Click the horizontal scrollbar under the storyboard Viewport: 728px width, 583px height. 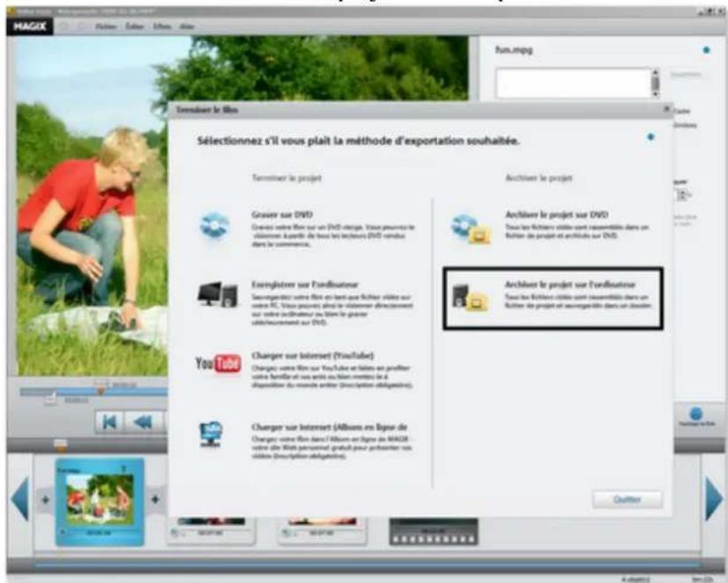click(367, 565)
